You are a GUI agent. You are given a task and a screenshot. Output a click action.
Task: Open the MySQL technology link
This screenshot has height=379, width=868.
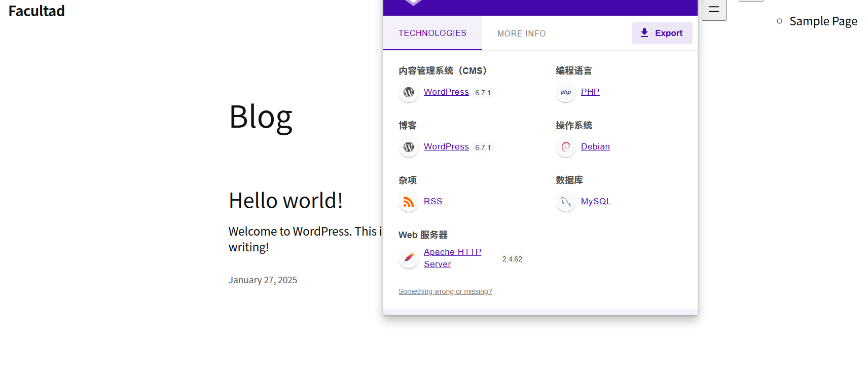point(596,201)
